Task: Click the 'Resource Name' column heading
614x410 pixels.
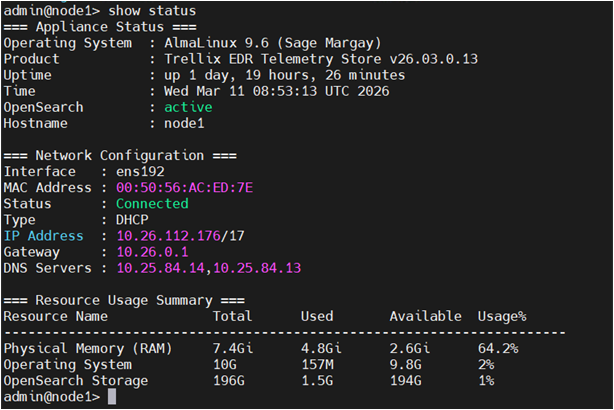Action: tap(56, 316)
